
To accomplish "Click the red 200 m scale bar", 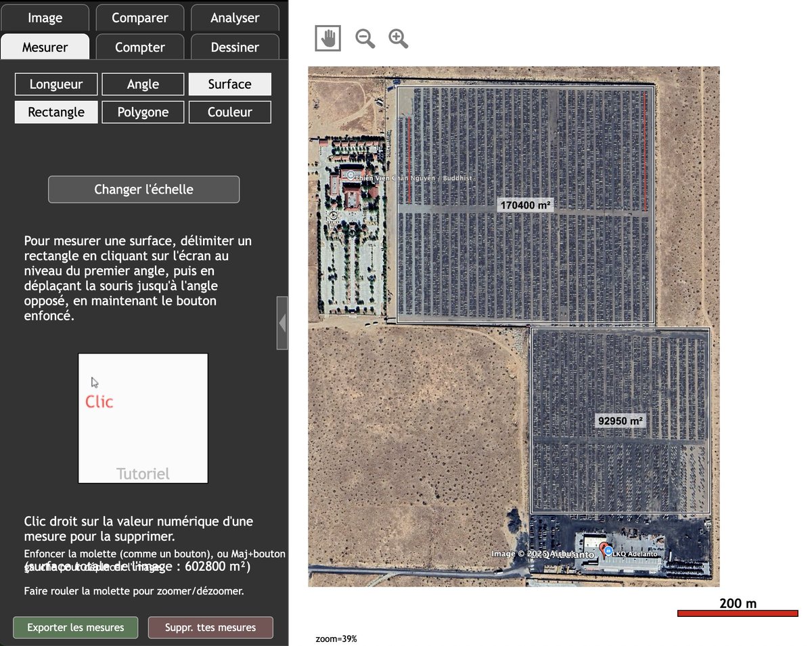I will 738,613.
